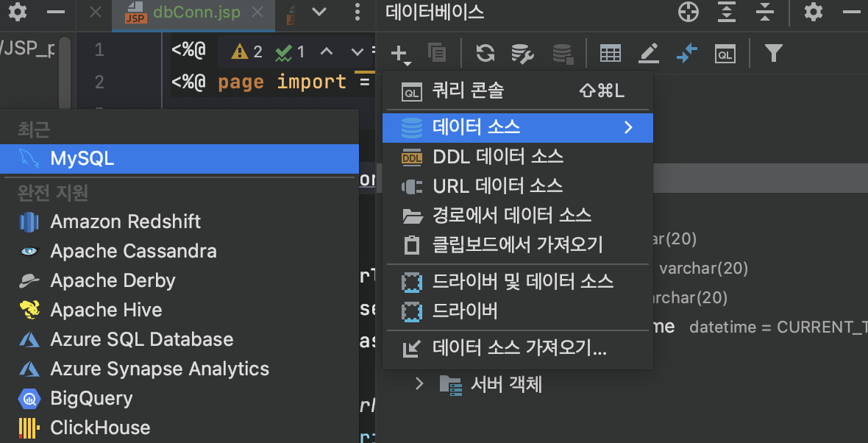Select 쿼리 콘솔 menu item
868x443 pixels.
[x=518, y=91]
